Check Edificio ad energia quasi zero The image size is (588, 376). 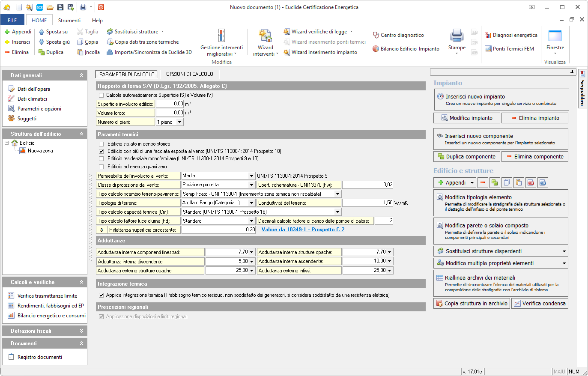[101, 167]
